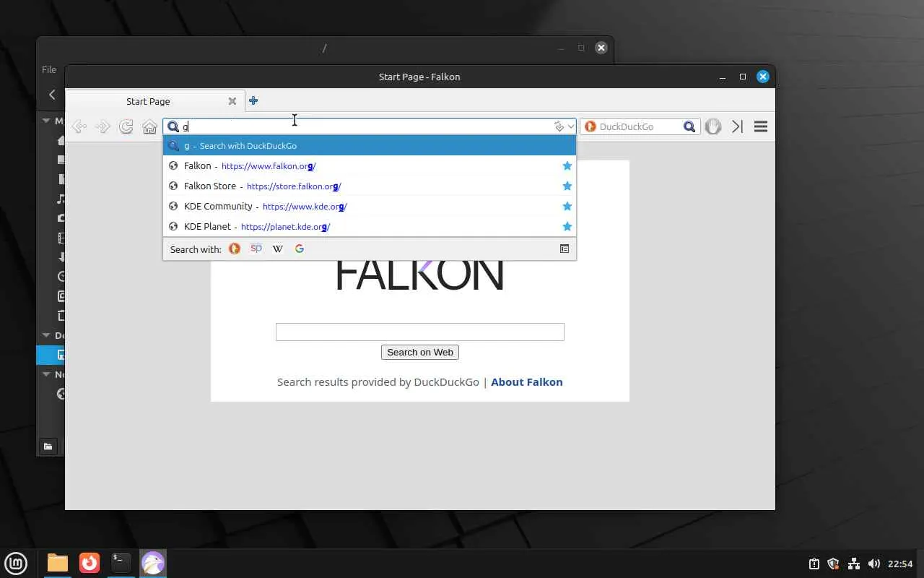
Task: Open the home page with the house icon
Action: tap(149, 126)
